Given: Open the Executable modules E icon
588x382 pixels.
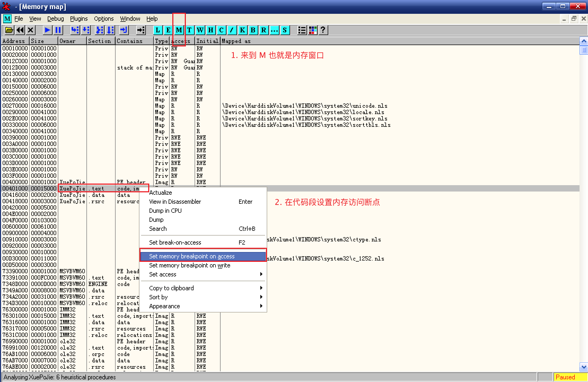Looking at the screenshot, I should 168,30.
